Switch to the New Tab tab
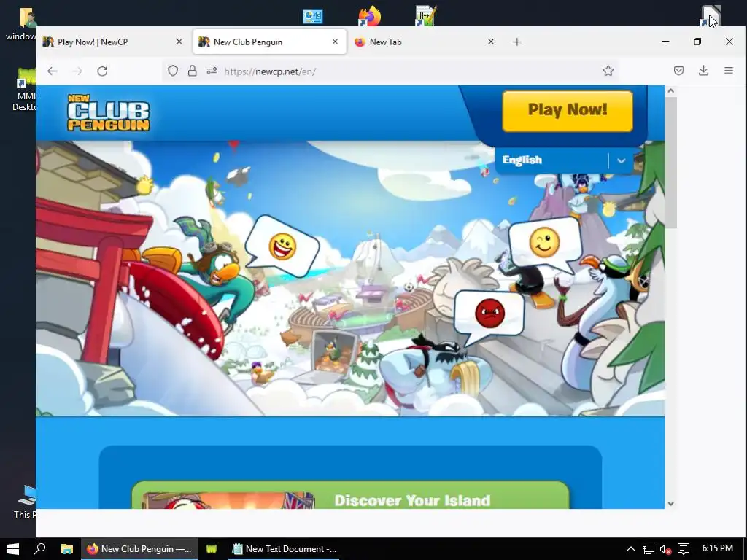This screenshot has width=747, height=560. click(x=425, y=42)
